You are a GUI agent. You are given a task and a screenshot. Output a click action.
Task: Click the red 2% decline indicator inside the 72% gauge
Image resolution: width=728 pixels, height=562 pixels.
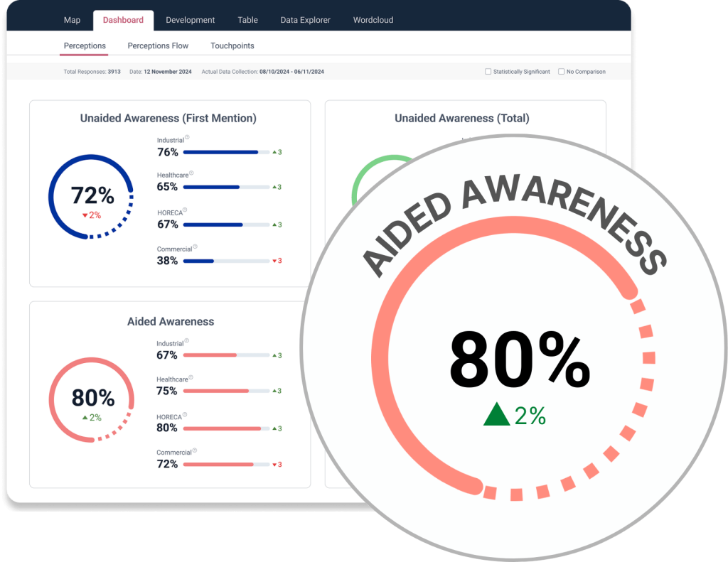coord(91,215)
